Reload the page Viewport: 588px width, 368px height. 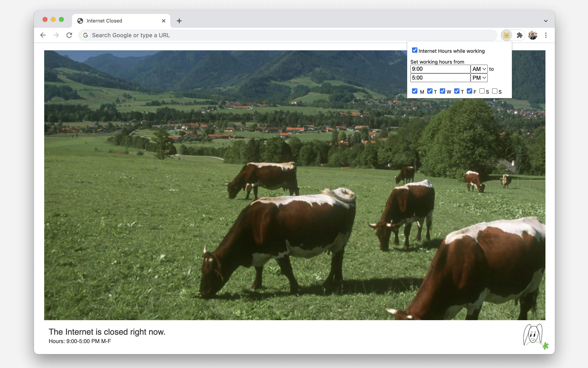coord(69,35)
